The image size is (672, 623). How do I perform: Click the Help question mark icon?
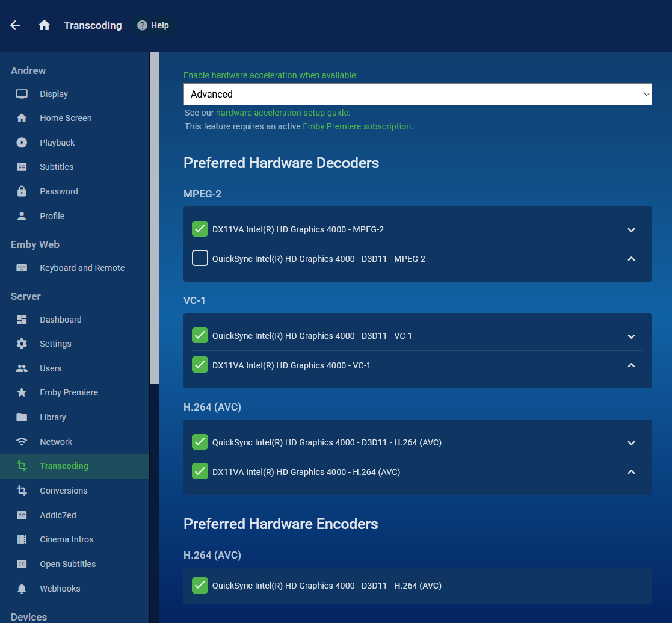pos(143,25)
